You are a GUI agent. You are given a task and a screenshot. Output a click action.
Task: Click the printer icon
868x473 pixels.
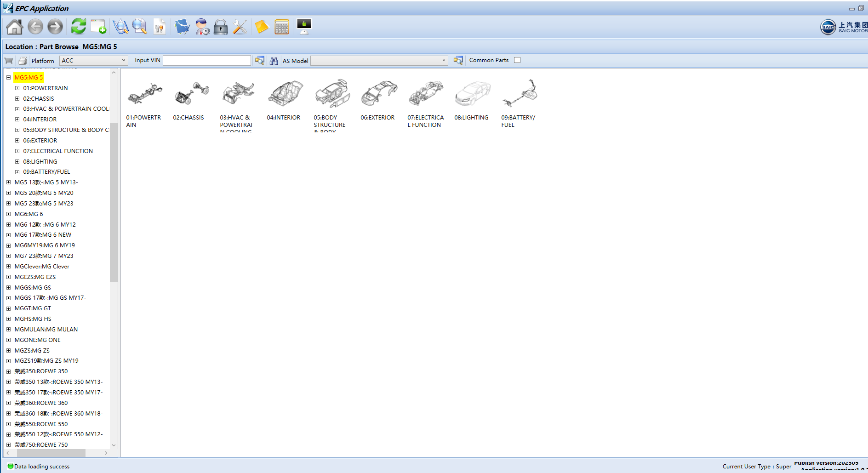click(23, 61)
